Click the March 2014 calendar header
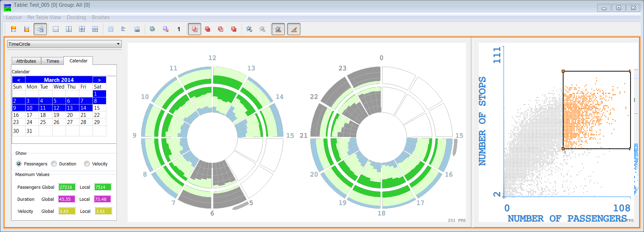 [59, 80]
